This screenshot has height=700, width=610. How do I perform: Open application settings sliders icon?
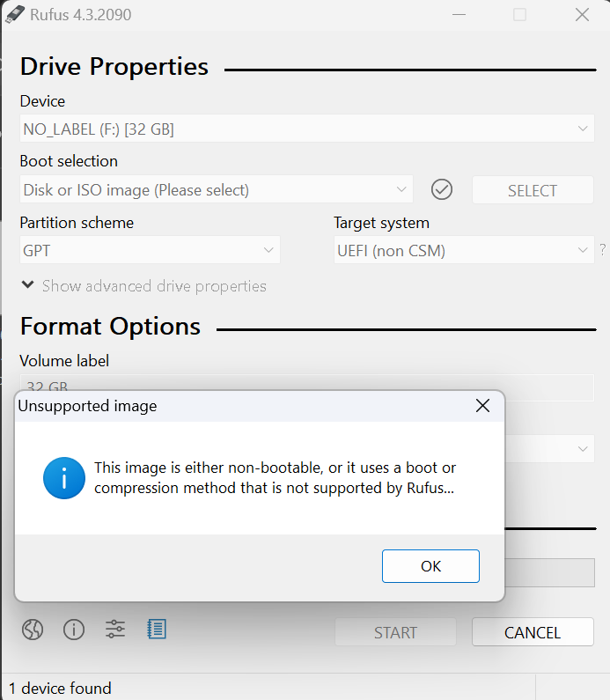point(115,630)
